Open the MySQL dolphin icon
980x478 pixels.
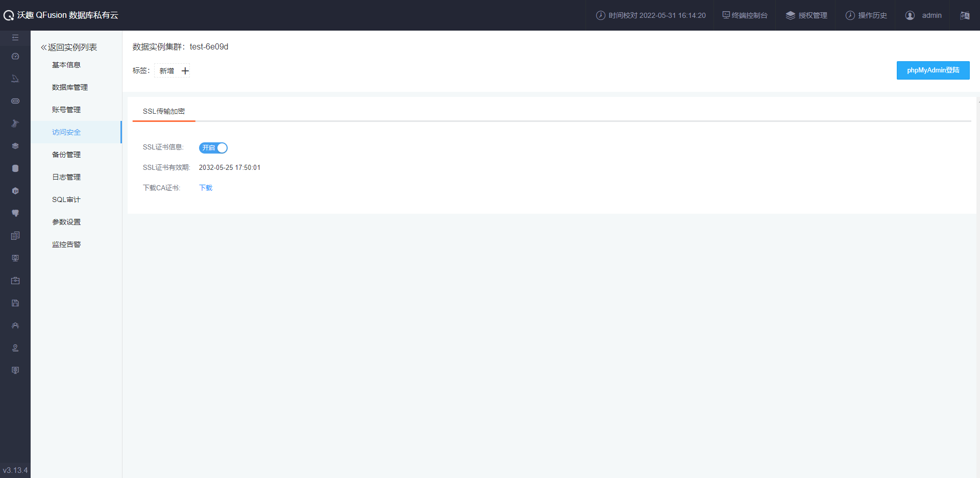click(15, 79)
